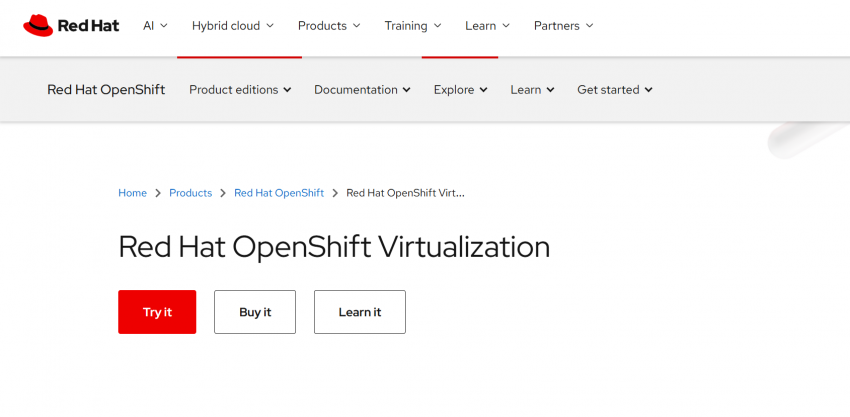
Task: Click the truncated Red Hat OpenShift Virt... breadcrumb
Action: (x=405, y=193)
